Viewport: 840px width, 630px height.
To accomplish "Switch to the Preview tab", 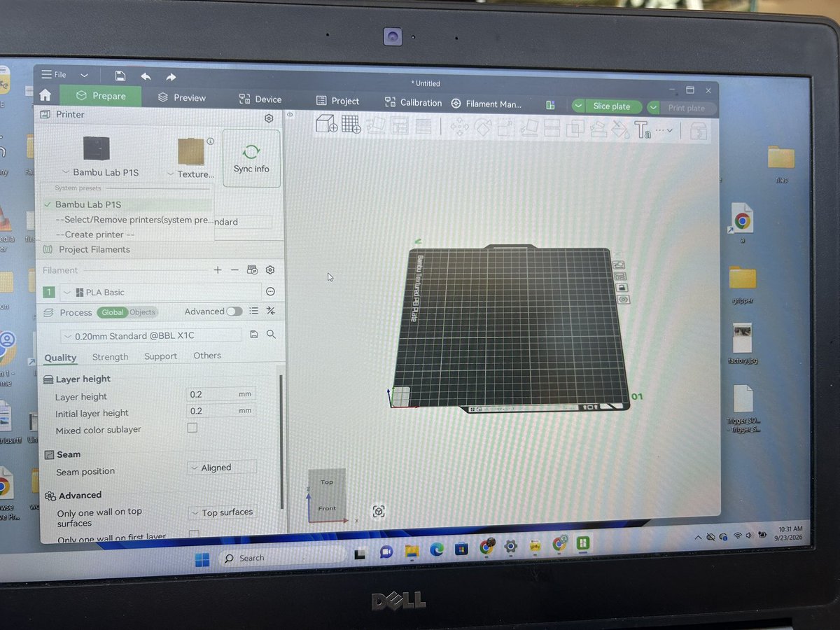I will [182, 98].
